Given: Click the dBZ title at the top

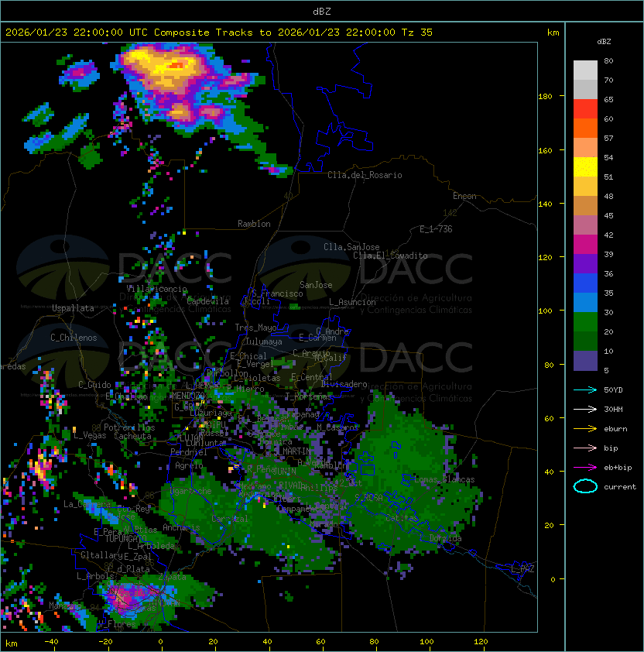Looking at the screenshot, I should (322, 12).
